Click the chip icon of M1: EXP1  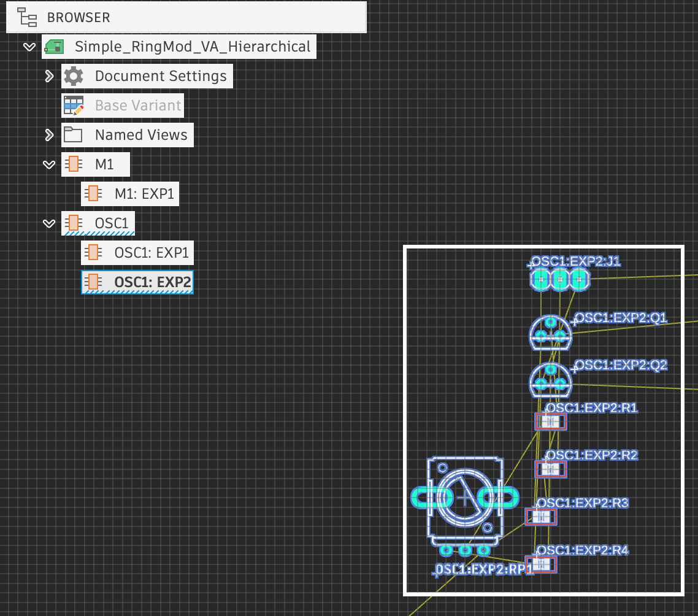[x=93, y=194]
